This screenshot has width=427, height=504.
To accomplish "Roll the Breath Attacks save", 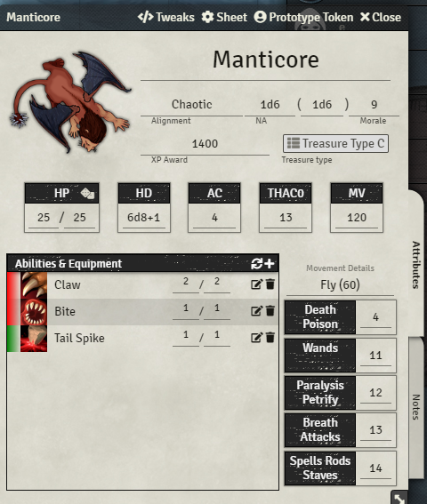I will click(320, 429).
